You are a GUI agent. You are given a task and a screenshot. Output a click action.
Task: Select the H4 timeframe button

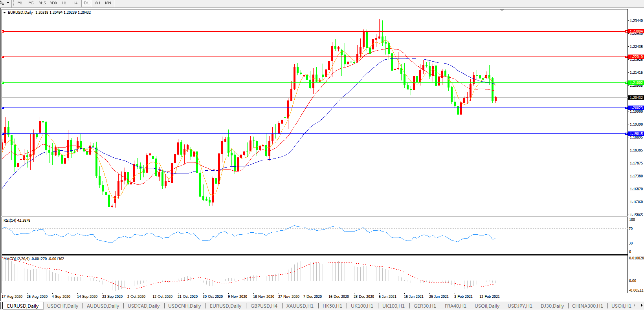tap(75, 3)
